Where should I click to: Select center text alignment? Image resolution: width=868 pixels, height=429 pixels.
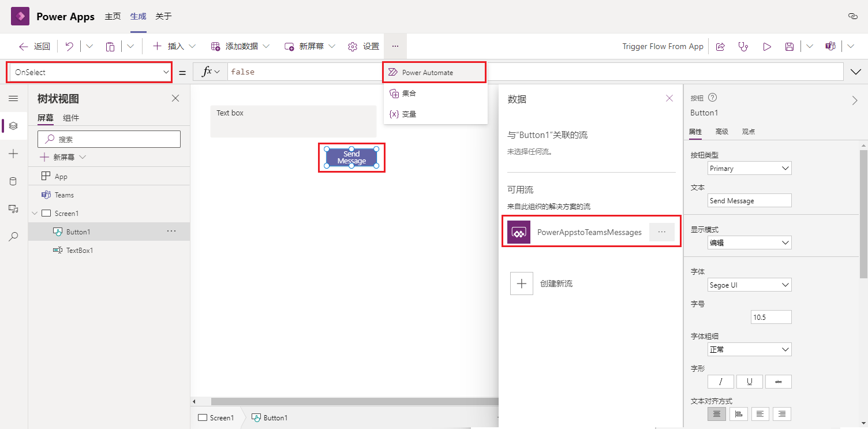click(717, 414)
